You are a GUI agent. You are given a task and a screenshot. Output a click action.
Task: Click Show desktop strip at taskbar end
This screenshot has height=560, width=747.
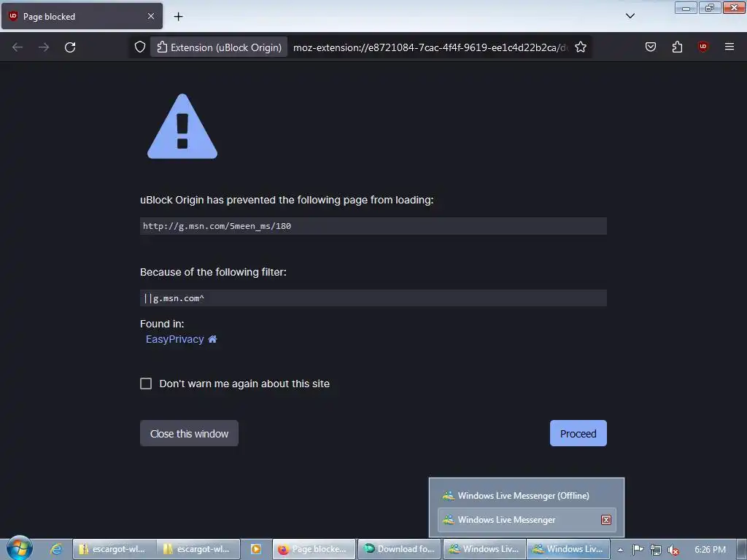point(742,550)
